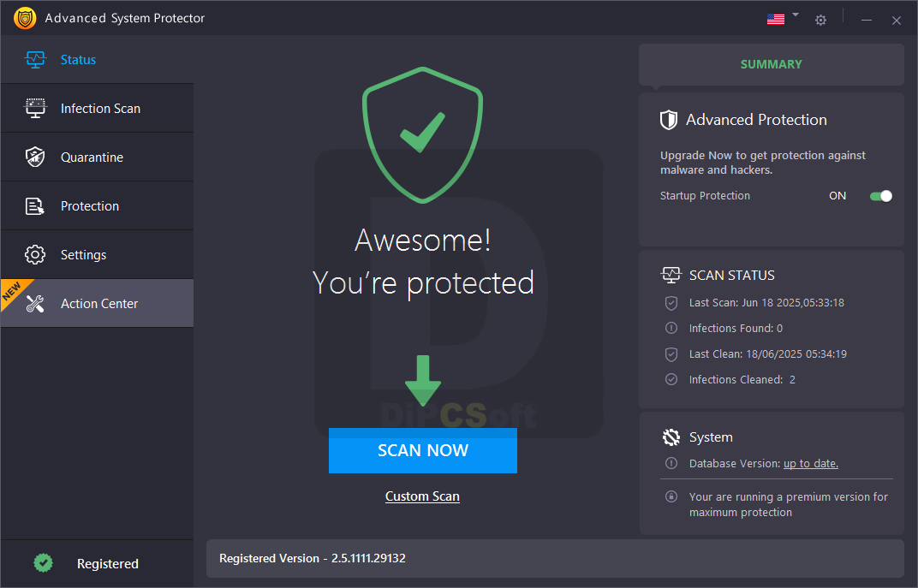The image size is (918, 588).
Task: Open the Infection Scan section
Action: click(97, 108)
